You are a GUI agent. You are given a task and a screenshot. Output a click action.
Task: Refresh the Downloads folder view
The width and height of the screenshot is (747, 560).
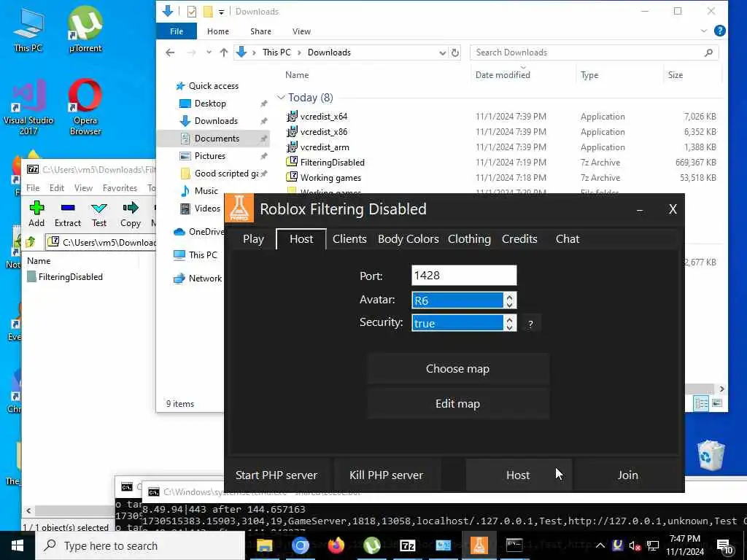tap(455, 52)
